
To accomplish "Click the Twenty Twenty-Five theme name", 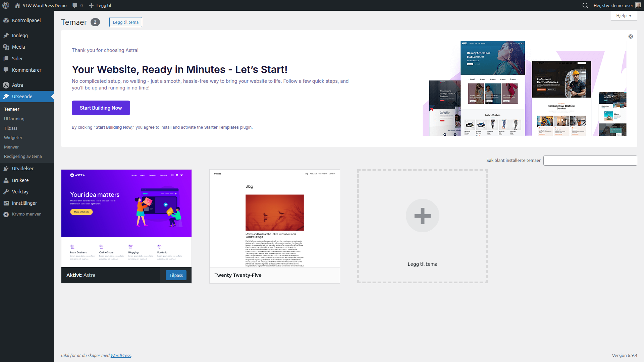I will point(238,275).
